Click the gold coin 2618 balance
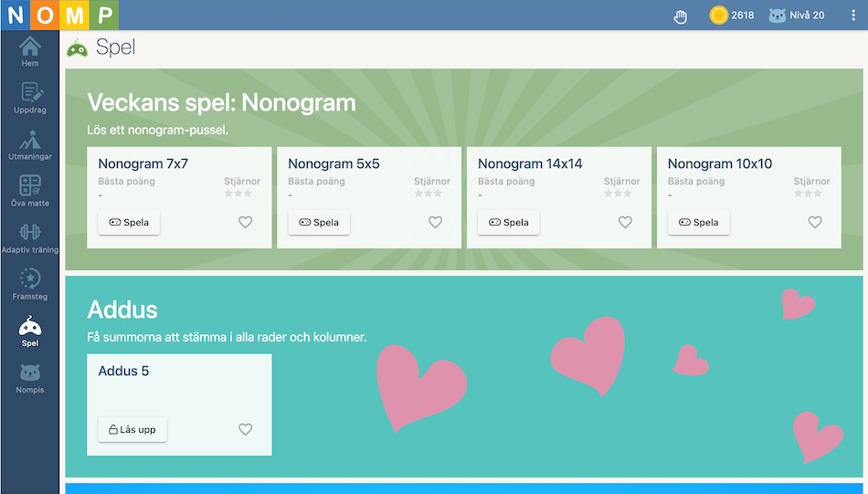This screenshot has width=868, height=494. coord(732,16)
